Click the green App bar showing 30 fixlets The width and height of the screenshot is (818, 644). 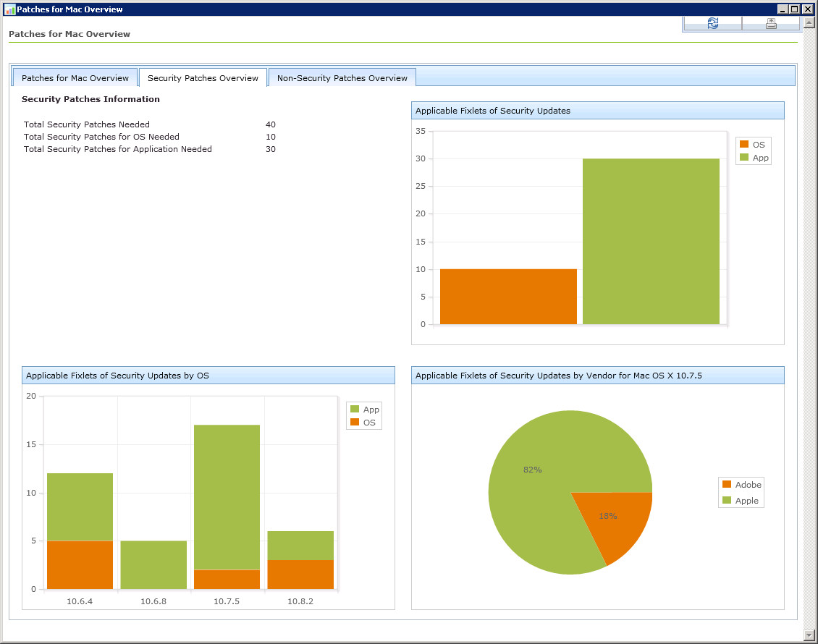tap(651, 241)
